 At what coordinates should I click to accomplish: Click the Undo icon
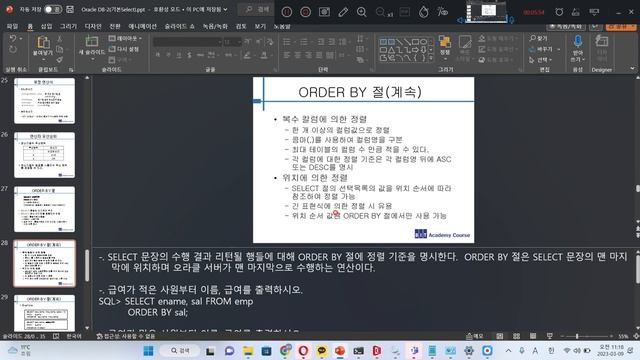tap(13, 39)
